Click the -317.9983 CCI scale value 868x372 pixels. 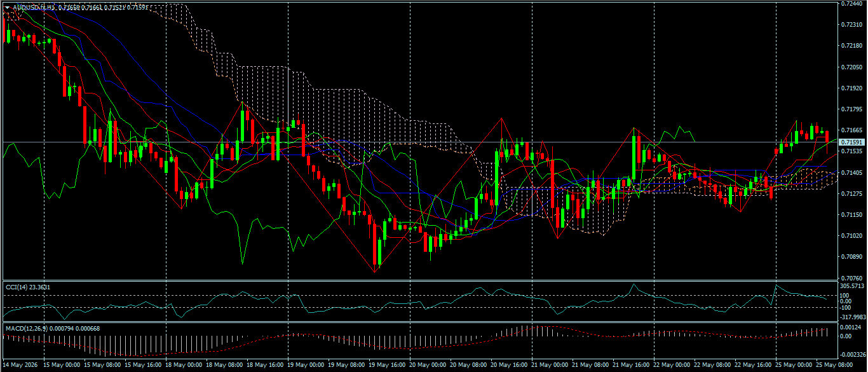point(853,317)
